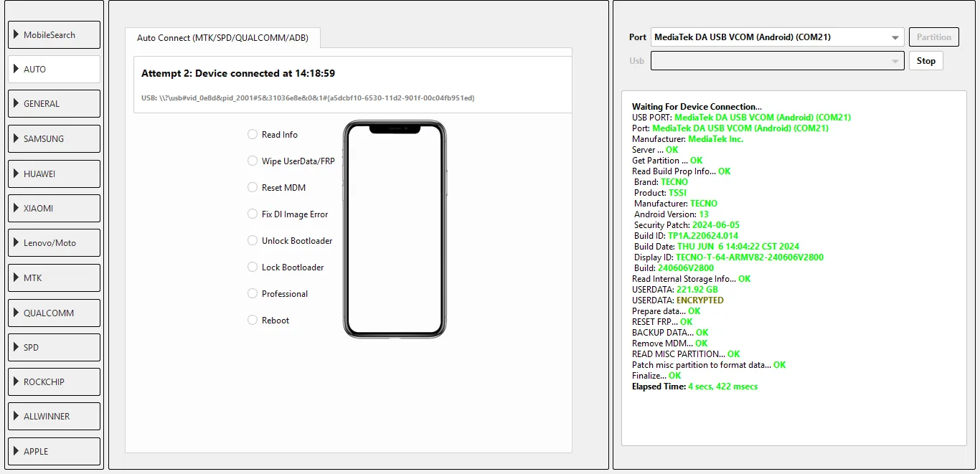Image resolution: width=980 pixels, height=474 pixels.
Task: Open the Usb dropdown list
Action: 777,61
